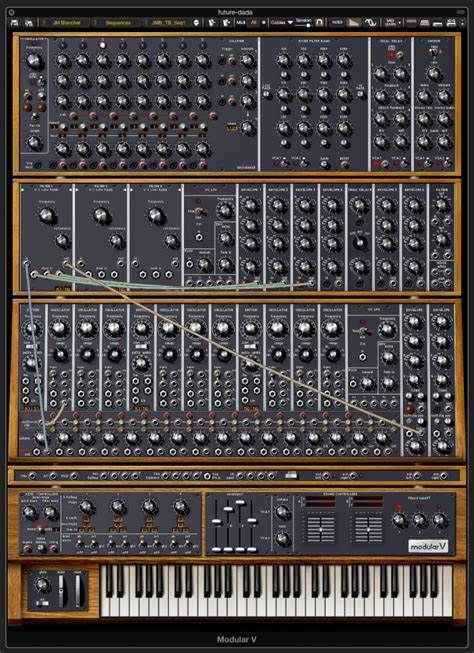Toggle the switch in the Chorus module

tap(433, 52)
